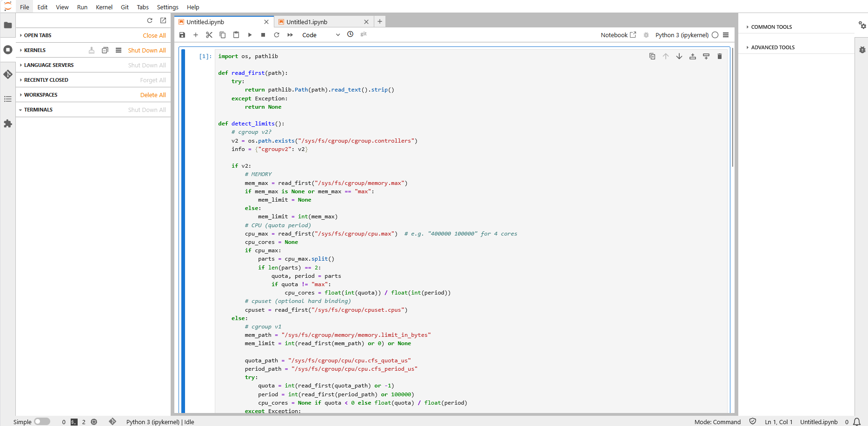Restart kernel and run all cells
The image size is (868, 426).
click(x=290, y=35)
